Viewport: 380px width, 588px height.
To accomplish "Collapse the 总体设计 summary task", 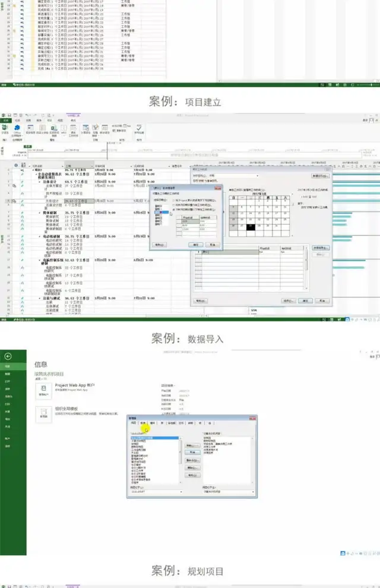I will 40,182.
